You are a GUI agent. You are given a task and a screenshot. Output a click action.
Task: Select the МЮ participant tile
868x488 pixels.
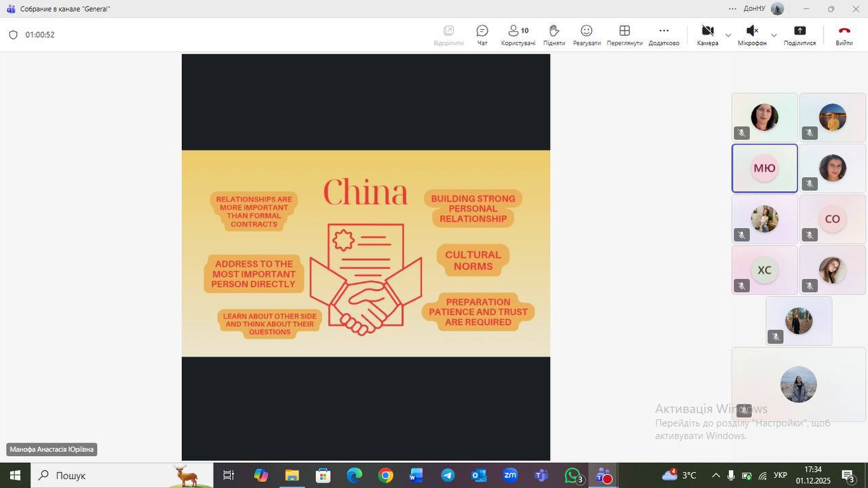click(764, 168)
